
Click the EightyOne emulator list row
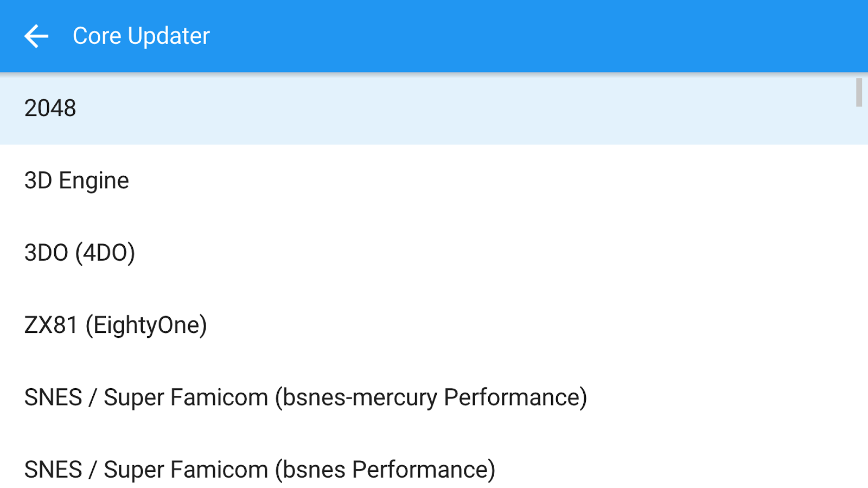434,325
